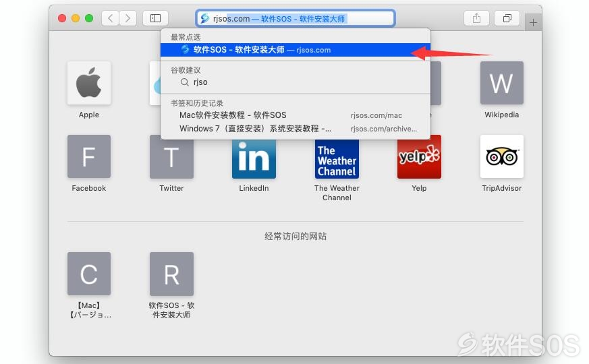The width and height of the screenshot is (589, 364).
Task: Open Windows 7 系统安装教程 history entry
Action: [296, 129]
